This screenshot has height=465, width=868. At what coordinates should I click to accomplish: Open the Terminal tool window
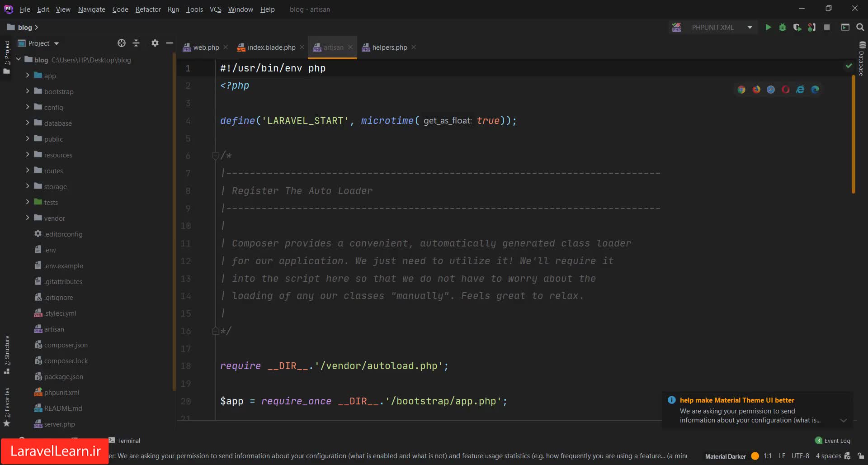pyautogui.click(x=125, y=441)
